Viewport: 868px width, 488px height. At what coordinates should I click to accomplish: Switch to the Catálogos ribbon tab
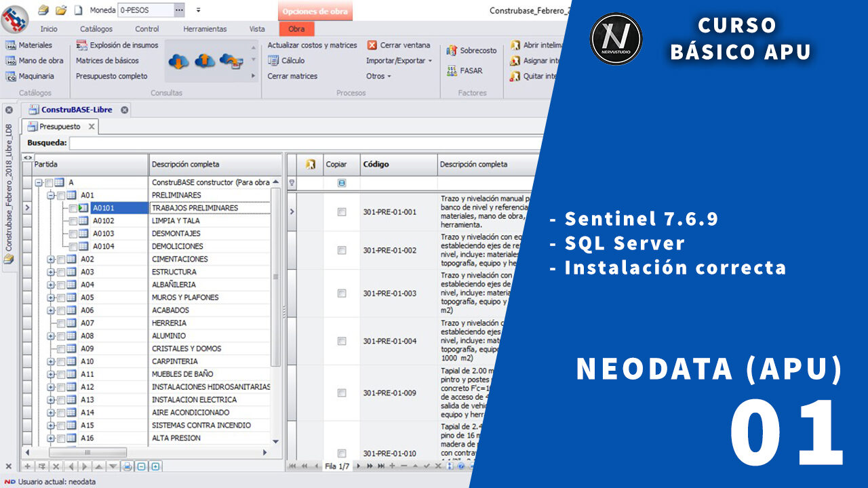[x=96, y=29]
